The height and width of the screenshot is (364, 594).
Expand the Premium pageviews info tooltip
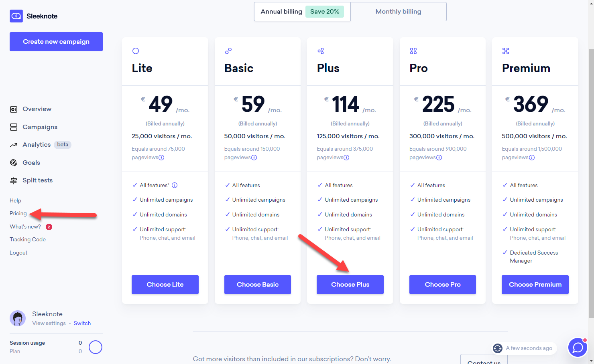click(x=532, y=158)
